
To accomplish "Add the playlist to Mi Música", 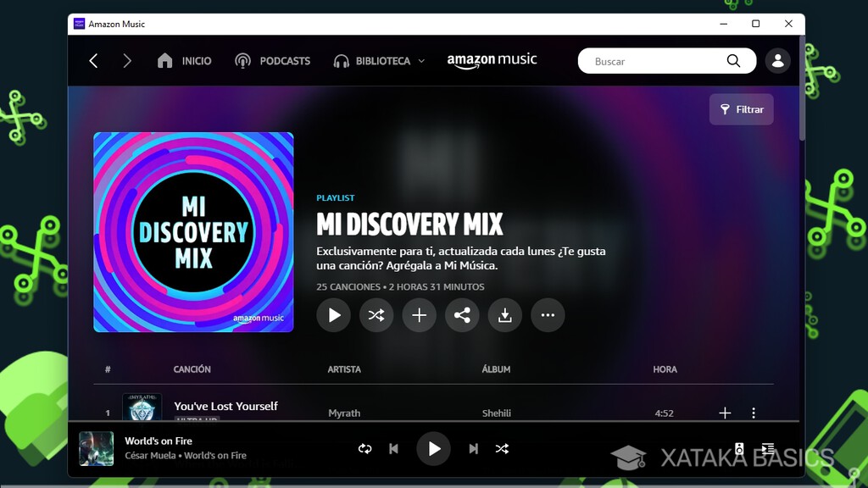I will 419,315.
